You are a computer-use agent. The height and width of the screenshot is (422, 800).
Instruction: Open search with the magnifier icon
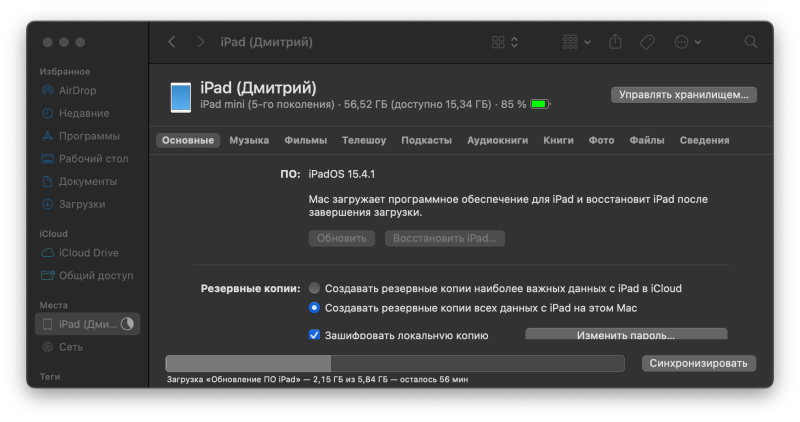(x=751, y=42)
